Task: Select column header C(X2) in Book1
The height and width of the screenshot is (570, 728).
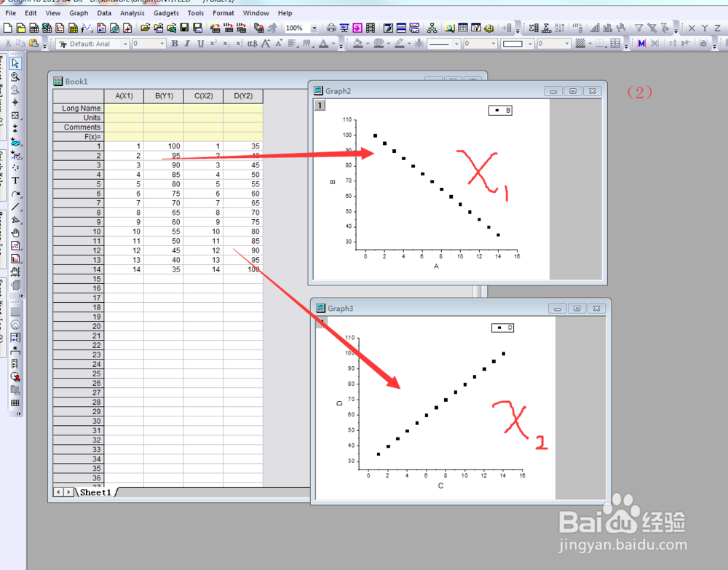Action: (x=203, y=95)
